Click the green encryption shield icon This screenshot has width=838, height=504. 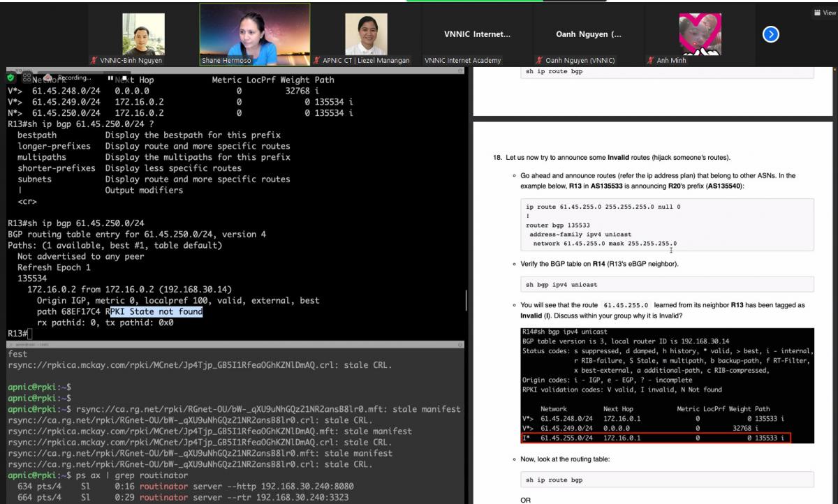pyautogui.click(x=10, y=77)
